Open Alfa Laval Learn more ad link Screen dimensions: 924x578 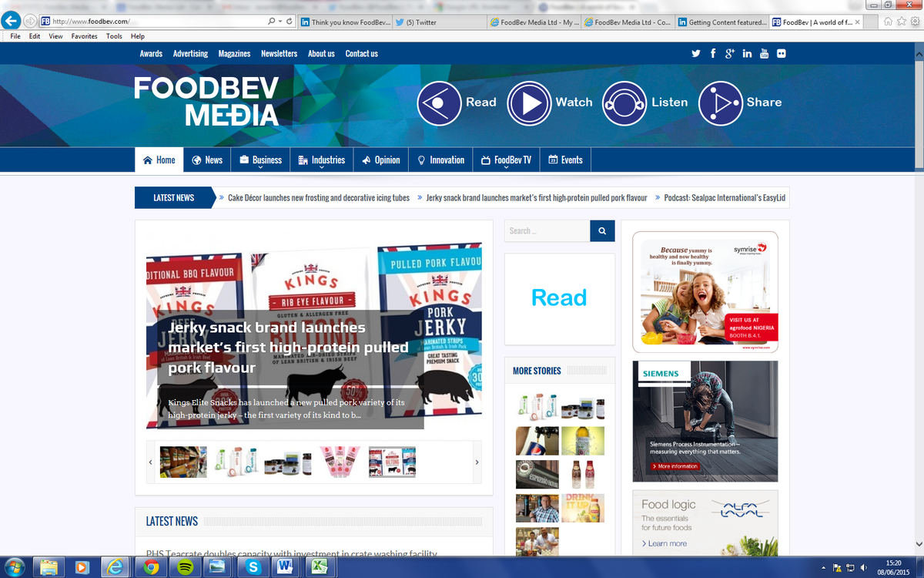tap(664, 543)
